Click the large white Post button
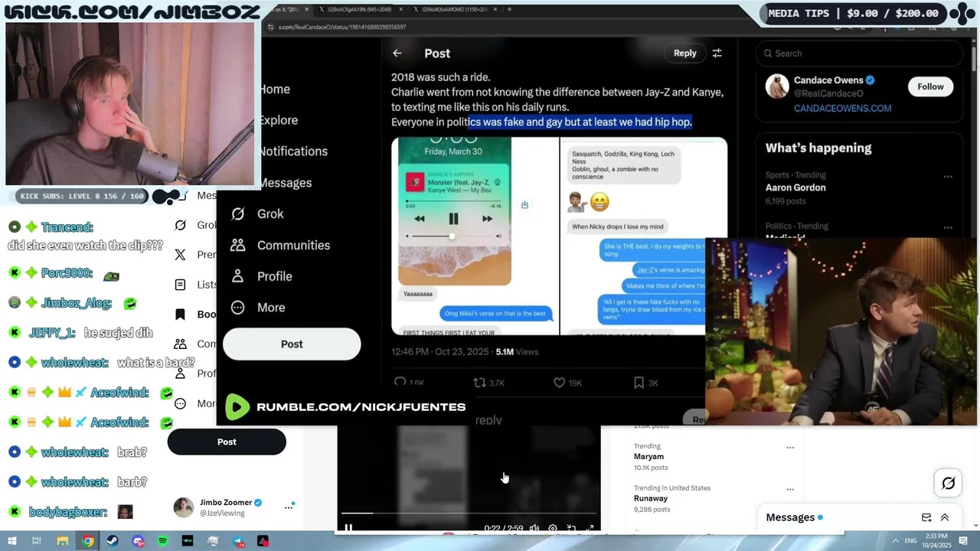Viewport: 980px width, 551px height. (292, 344)
